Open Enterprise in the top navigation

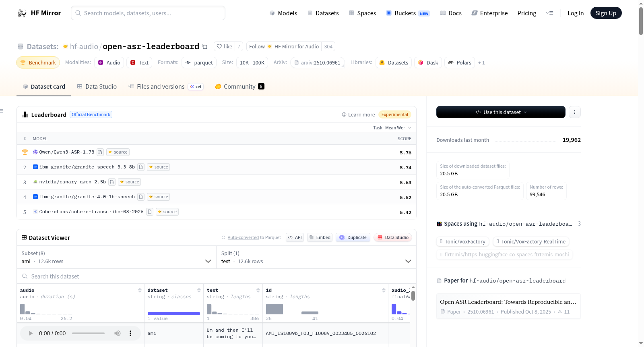tap(489, 13)
